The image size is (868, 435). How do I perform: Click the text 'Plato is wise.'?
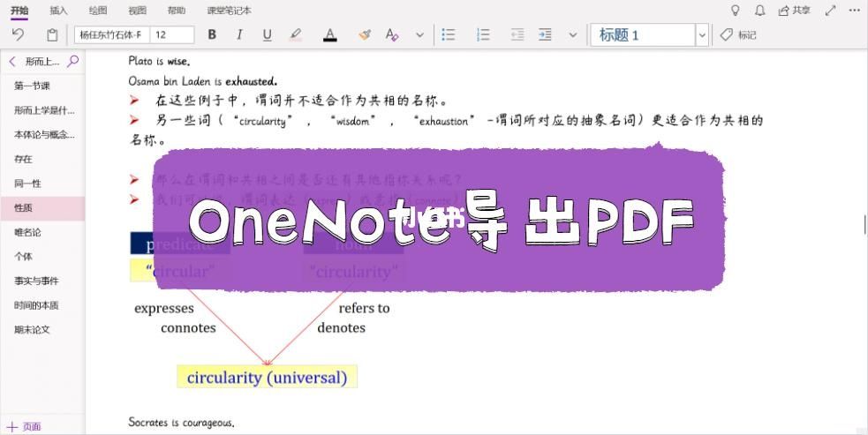point(159,61)
